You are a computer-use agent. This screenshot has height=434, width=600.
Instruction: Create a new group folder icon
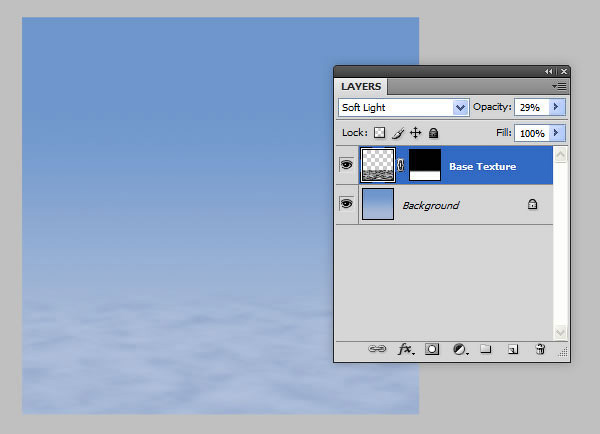[486, 349]
